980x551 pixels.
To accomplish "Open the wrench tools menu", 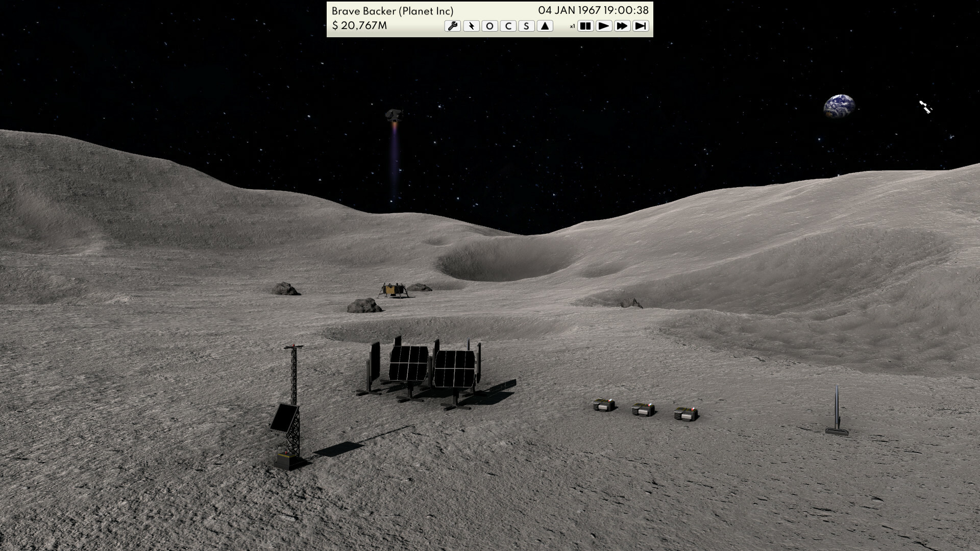I will coord(453,26).
